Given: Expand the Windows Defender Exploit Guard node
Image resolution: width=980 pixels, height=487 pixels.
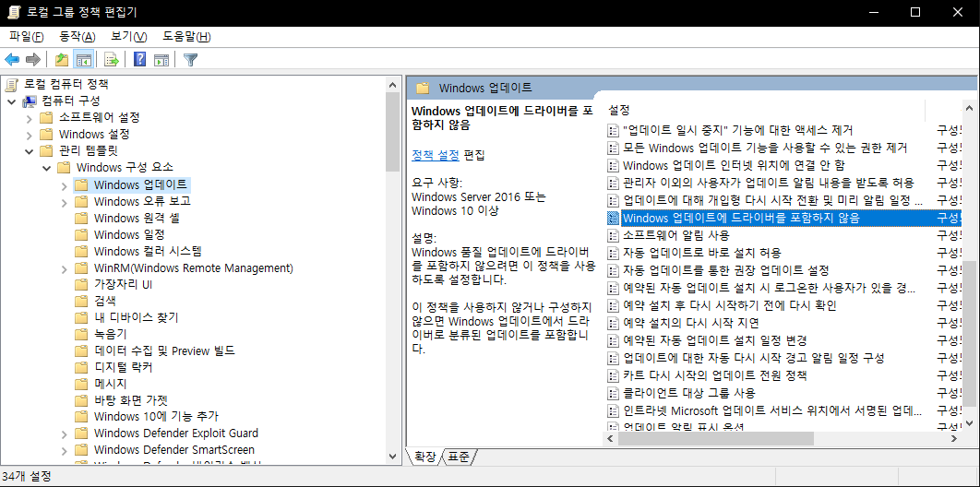Looking at the screenshot, I should coord(64,434).
